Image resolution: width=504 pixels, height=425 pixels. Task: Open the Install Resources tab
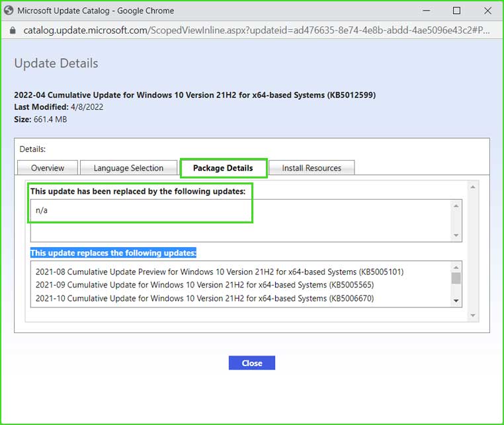pos(312,168)
